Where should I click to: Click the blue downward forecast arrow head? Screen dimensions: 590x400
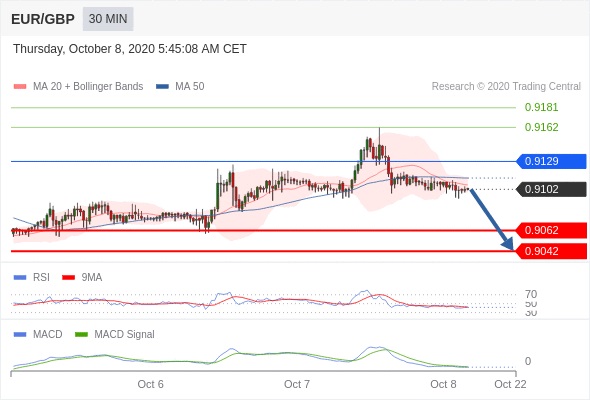click(508, 244)
